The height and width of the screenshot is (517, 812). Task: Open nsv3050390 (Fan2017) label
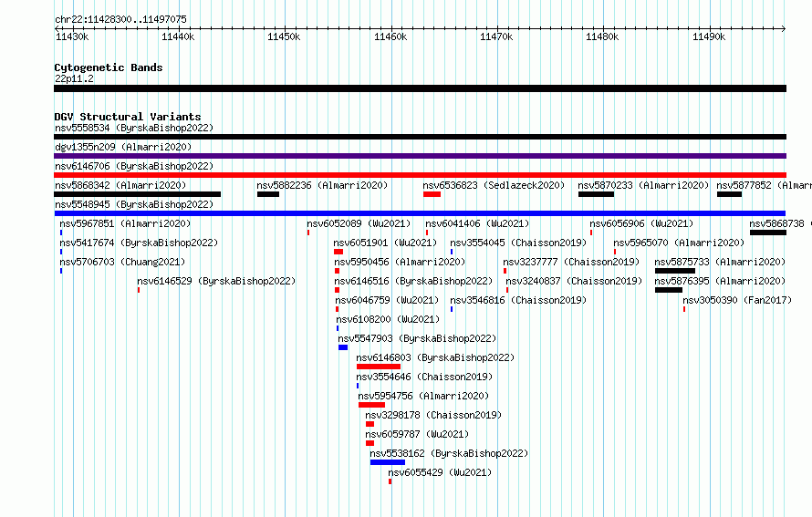pos(737,300)
